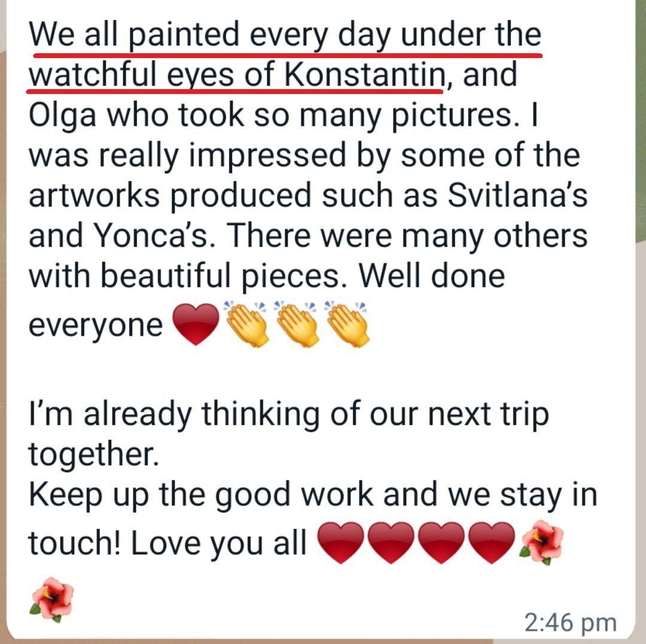Tap the first clapping hands emoji

247,324
